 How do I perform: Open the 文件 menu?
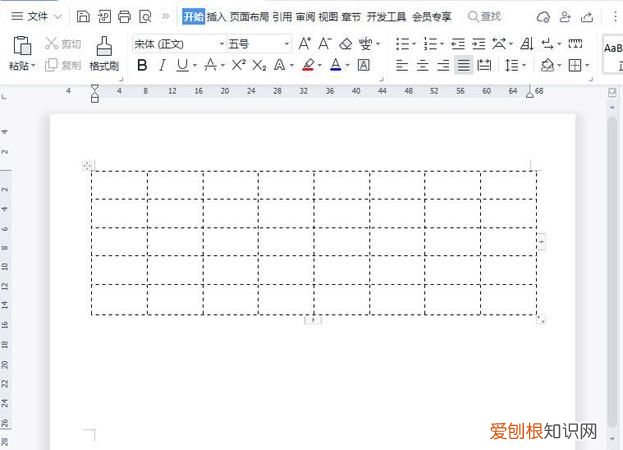point(37,16)
